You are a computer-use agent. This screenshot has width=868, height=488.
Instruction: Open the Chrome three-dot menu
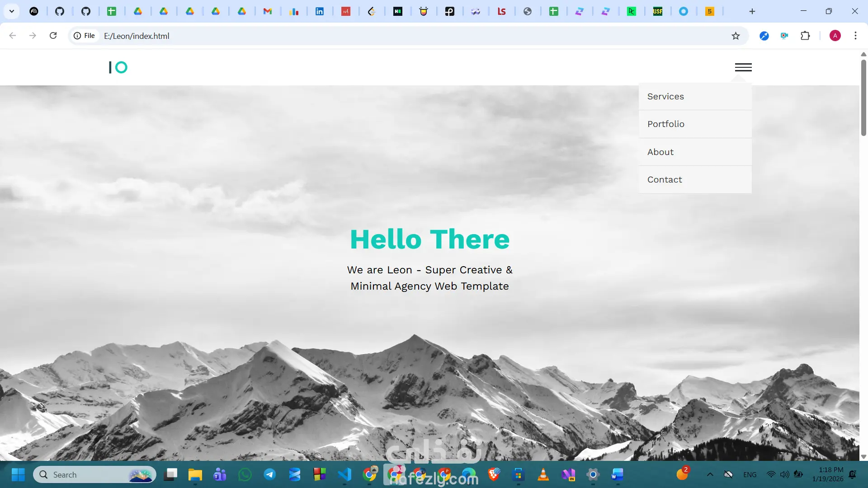coord(855,36)
